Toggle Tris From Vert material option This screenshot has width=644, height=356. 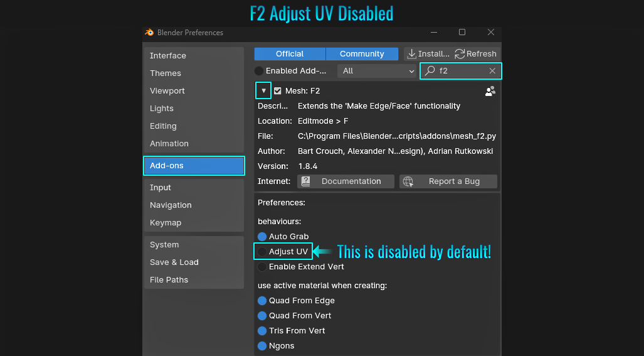(x=262, y=331)
